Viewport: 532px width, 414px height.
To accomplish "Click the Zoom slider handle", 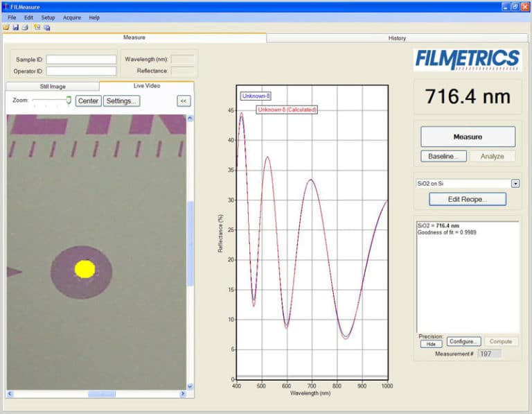I will 69,101.
